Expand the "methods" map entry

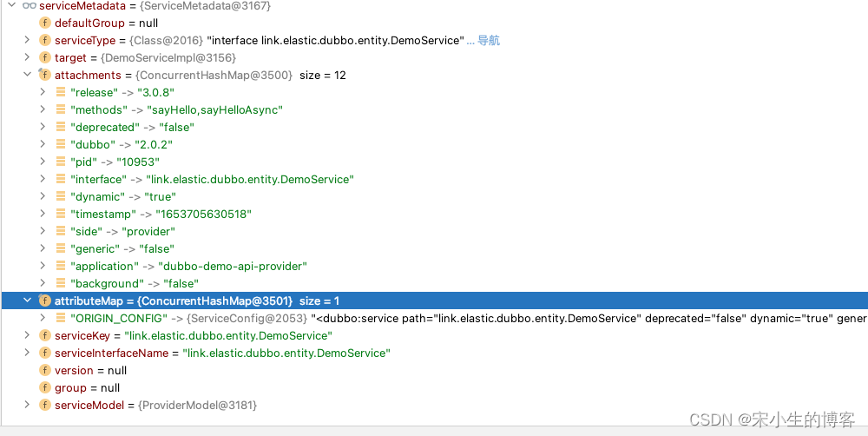tap(43, 110)
